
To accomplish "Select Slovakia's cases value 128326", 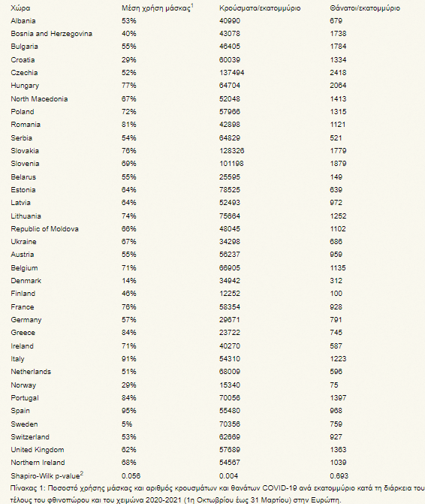I will [x=231, y=151].
